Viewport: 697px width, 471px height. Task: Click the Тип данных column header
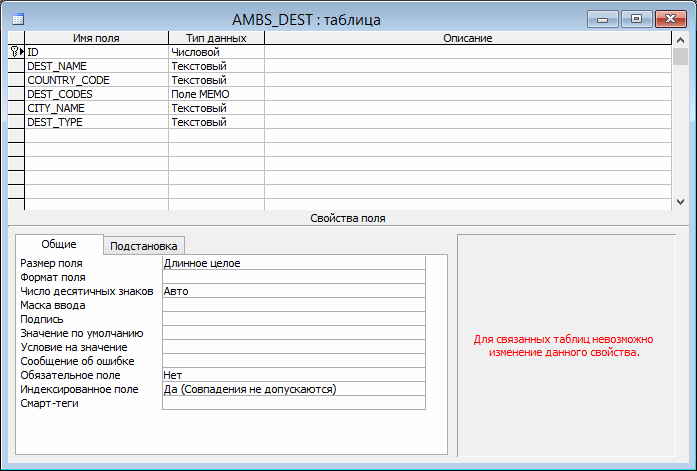216,38
